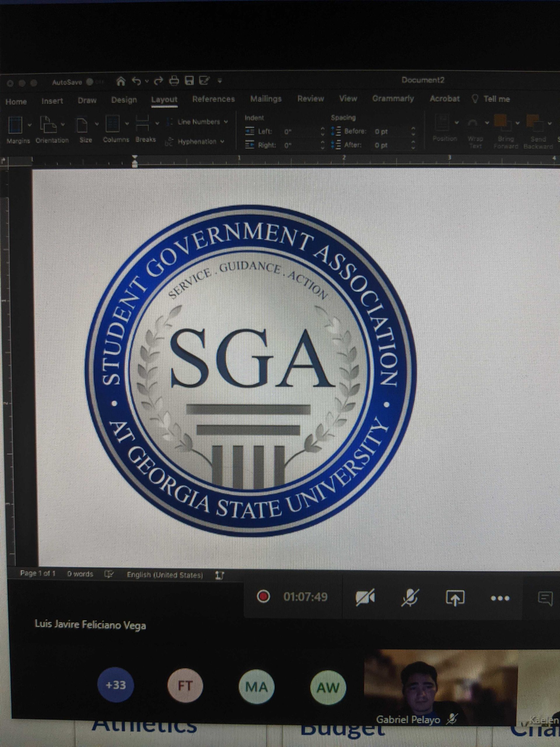Screen dimensions: 560x747
Task: Click the Spacing After stepper arrows
Action: pos(413,145)
